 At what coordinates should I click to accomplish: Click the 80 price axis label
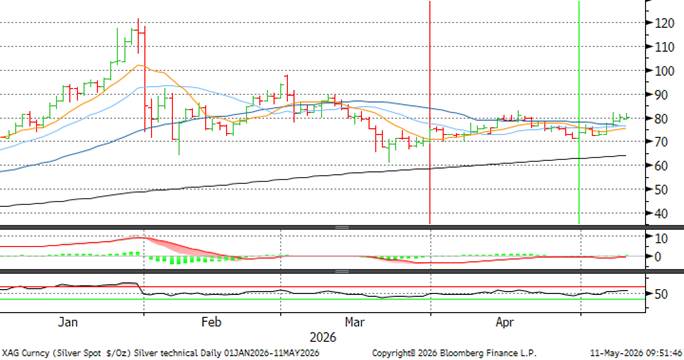(662, 118)
